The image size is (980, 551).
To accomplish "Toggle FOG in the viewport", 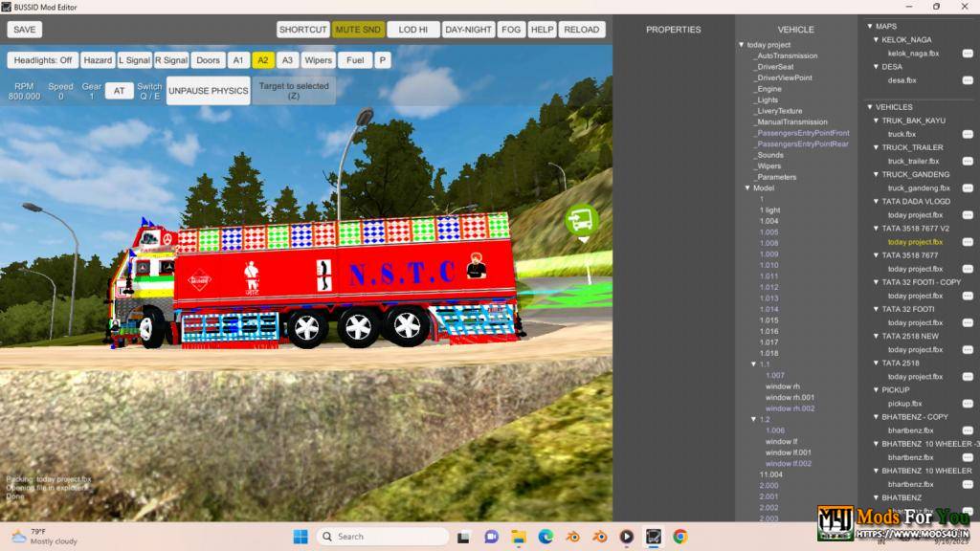I will coord(511,30).
